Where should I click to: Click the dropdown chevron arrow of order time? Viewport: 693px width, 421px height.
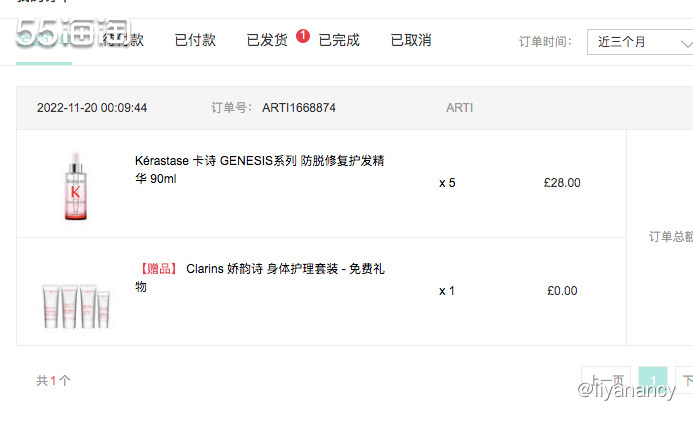(x=686, y=43)
